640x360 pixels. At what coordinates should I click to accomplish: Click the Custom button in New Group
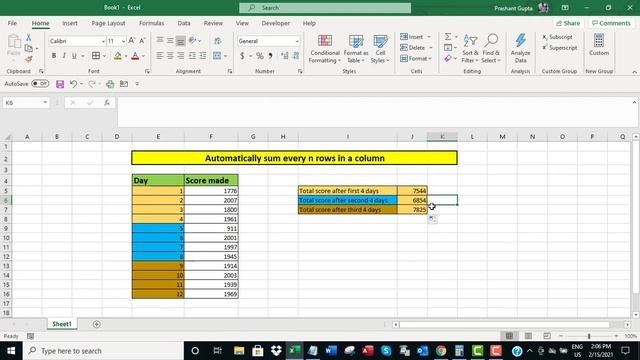point(599,45)
